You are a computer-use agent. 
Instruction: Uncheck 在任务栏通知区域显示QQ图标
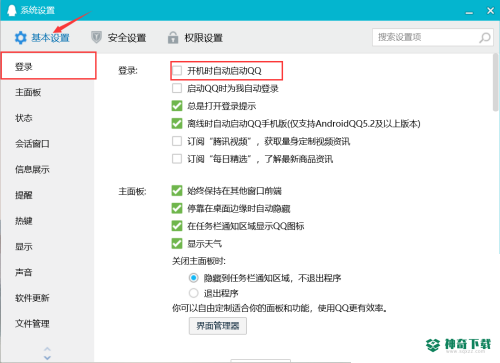tap(177, 226)
